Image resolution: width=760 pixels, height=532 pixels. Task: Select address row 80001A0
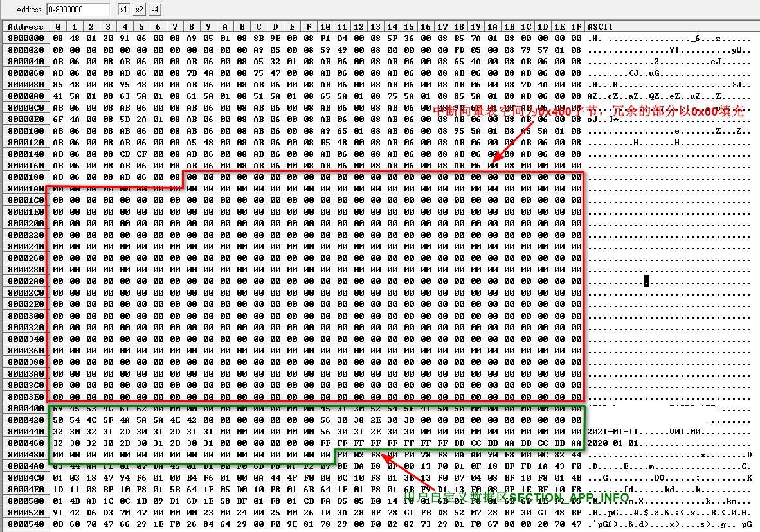click(x=26, y=188)
